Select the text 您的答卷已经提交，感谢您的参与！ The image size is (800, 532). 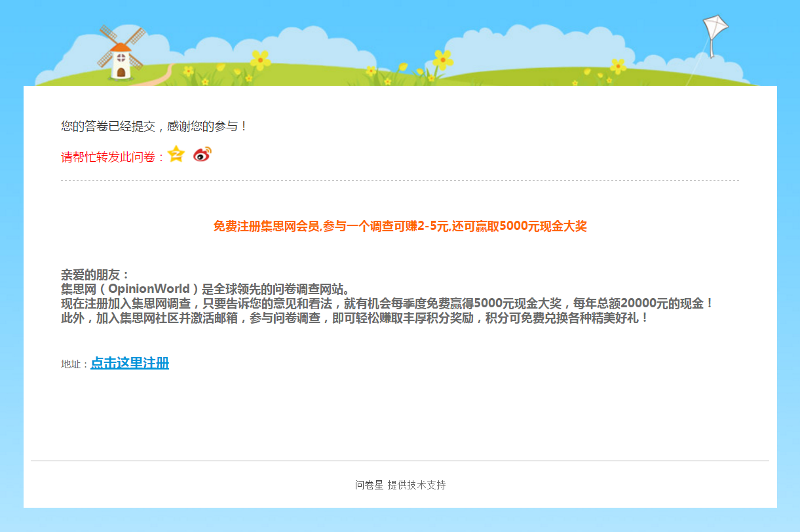pos(155,126)
